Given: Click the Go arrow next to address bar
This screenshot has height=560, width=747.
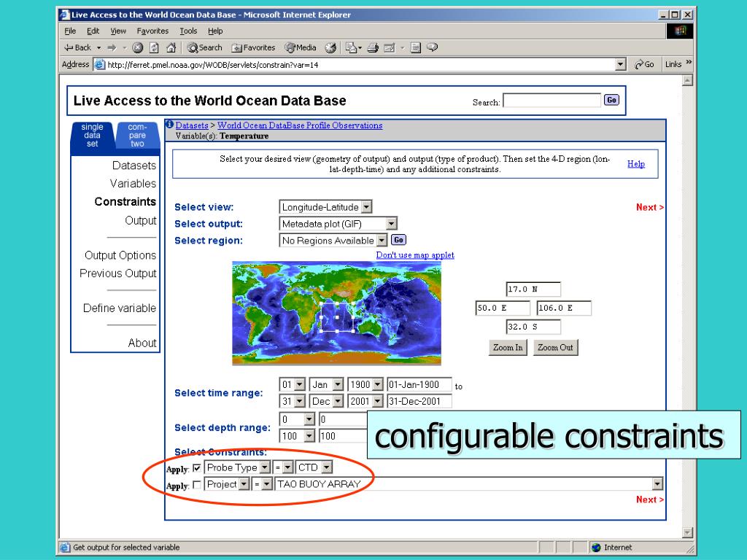Looking at the screenshot, I should click(644, 64).
